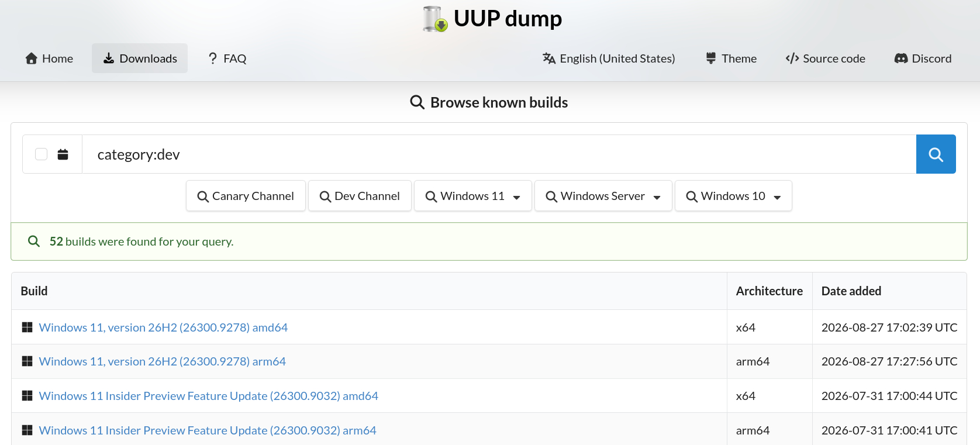
Task: Click the blue search magnifier button
Action: pos(936,154)
